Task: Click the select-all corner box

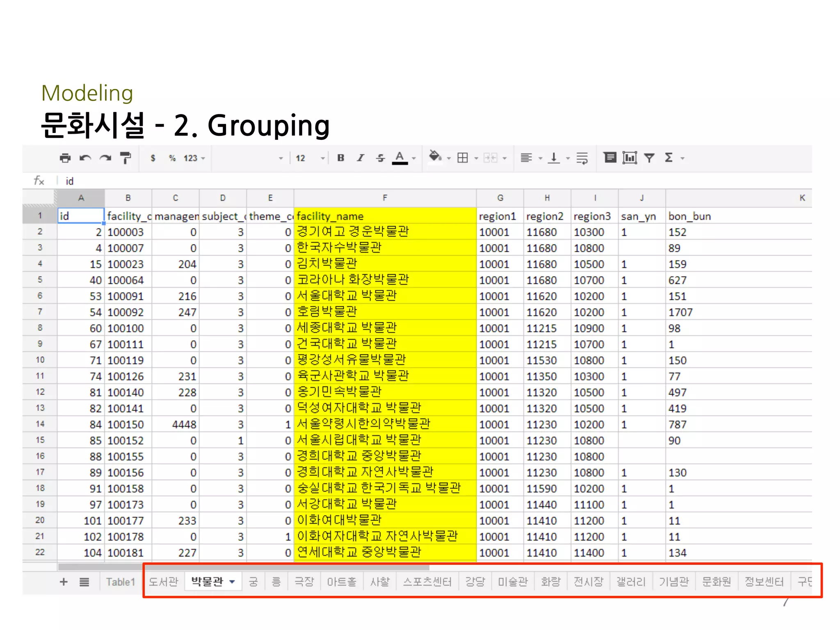Action: [x=40, y=198]
